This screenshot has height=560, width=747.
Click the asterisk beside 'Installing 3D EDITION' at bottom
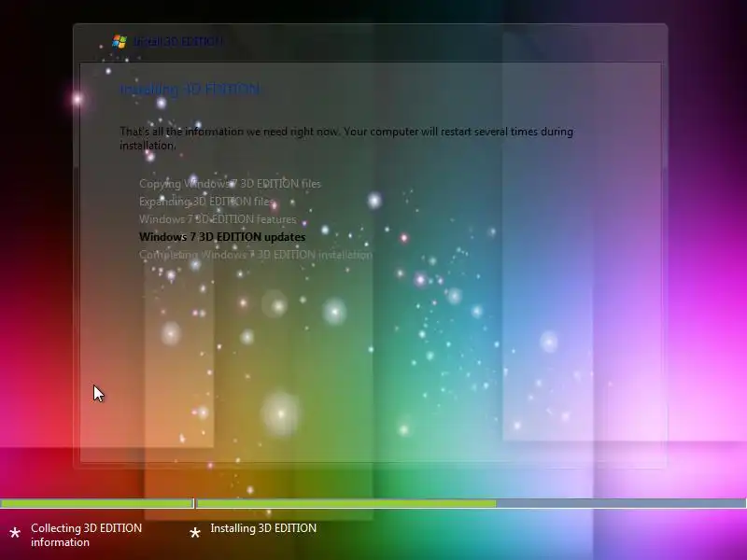tap(195, 533)
